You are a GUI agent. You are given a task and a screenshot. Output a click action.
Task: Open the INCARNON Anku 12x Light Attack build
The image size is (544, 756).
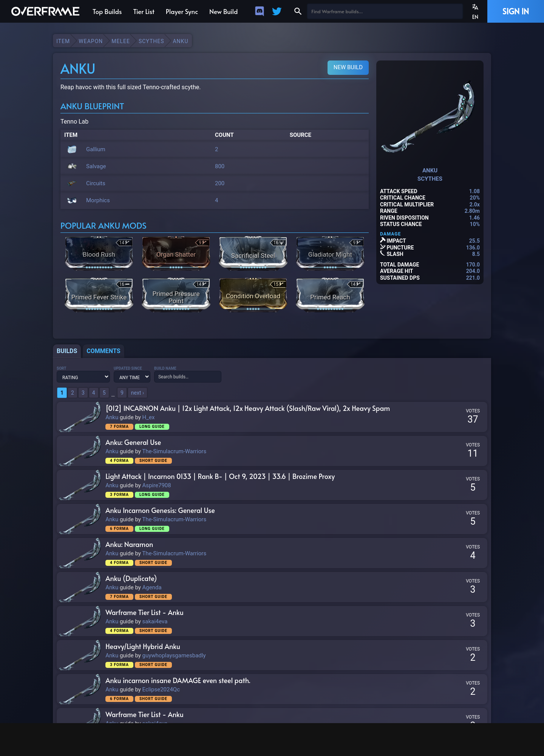click(247, 409)
